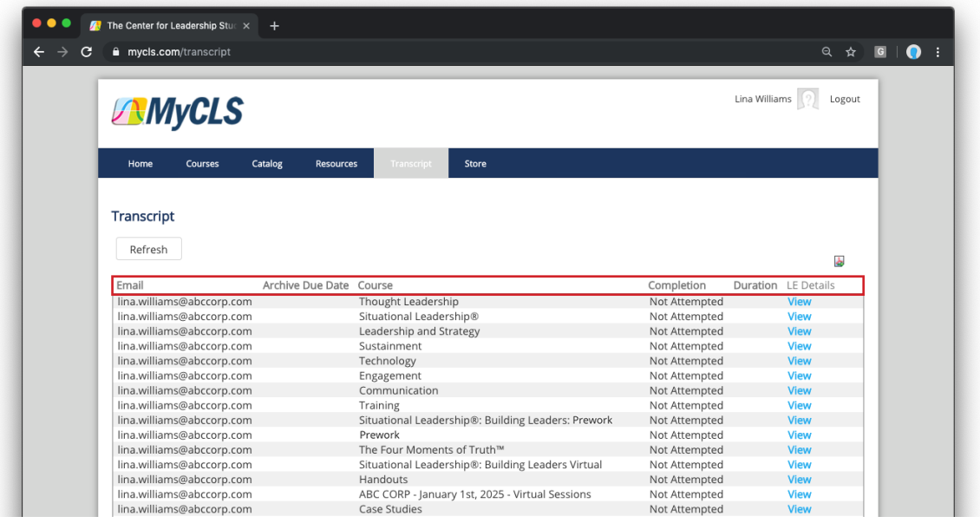The width and height of the screenshot is (980, 523).
Task: Open the Chrome three-dot menu
Action: click(938, 52)
